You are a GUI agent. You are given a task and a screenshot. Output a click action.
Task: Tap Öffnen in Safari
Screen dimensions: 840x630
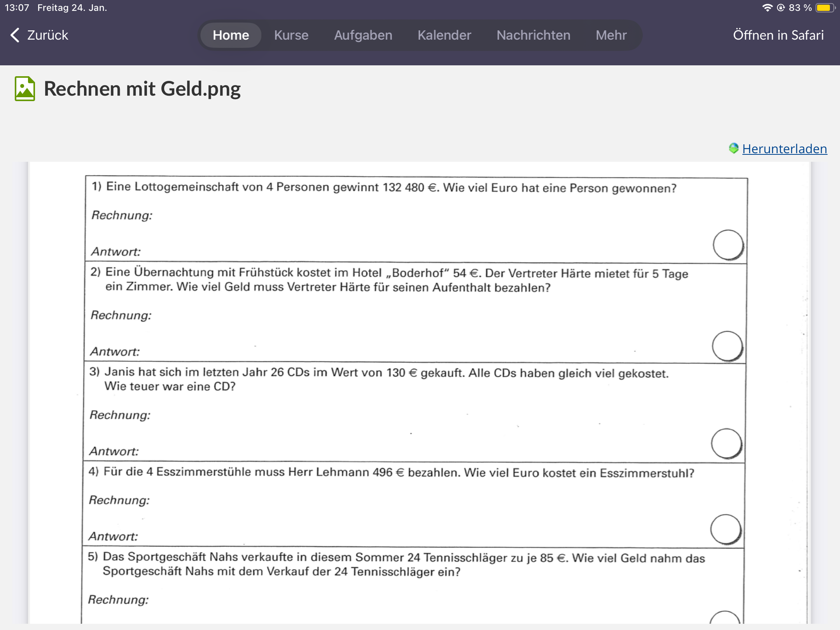tap(778, 35)
